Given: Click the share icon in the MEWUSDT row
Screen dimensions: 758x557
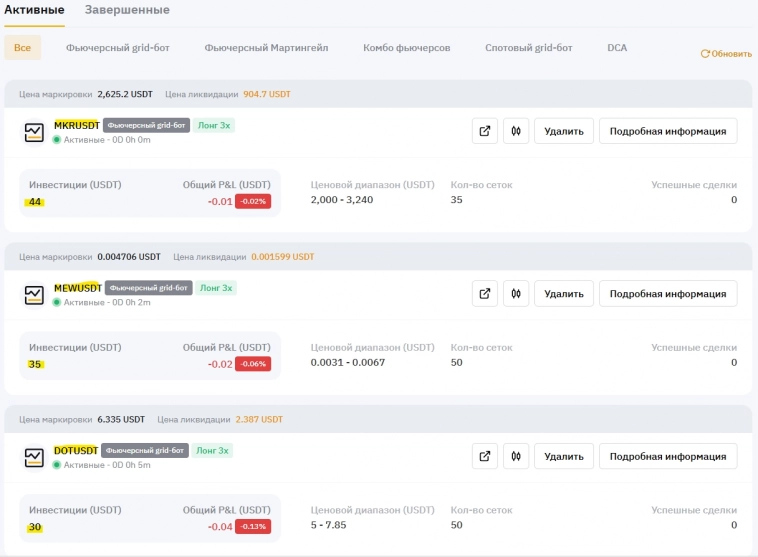Looking at the screenshot, I should [x=485, y=294].
